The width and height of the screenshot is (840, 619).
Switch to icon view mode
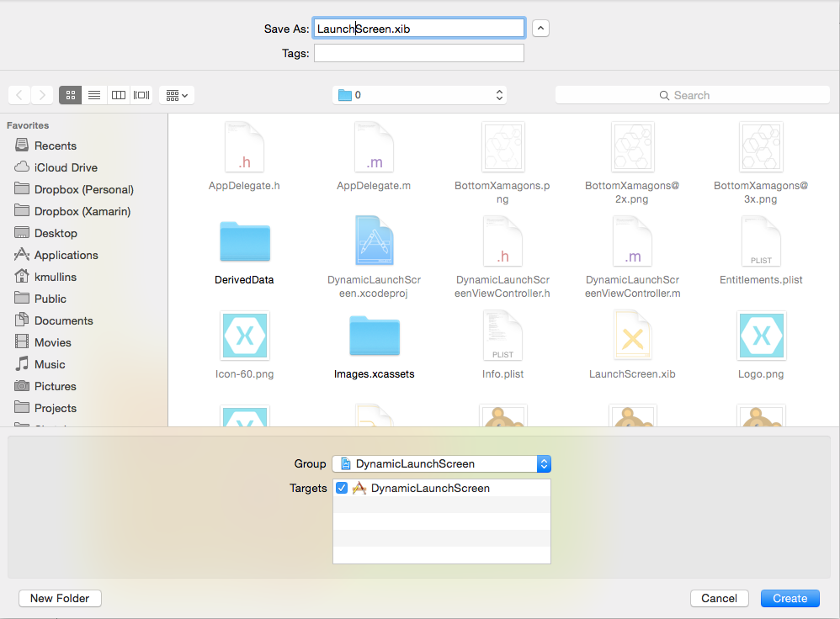pyautogui.click(x=70, y=95)
